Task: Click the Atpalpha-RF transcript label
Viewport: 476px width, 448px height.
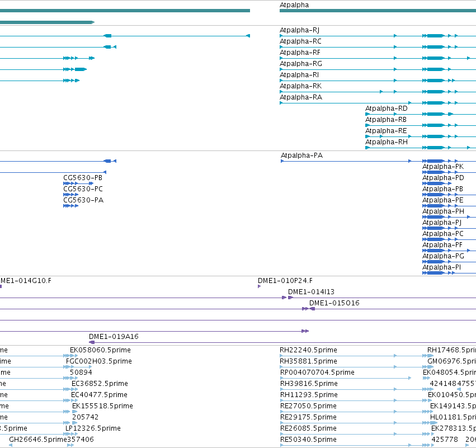Action: [x=300, y=53]
